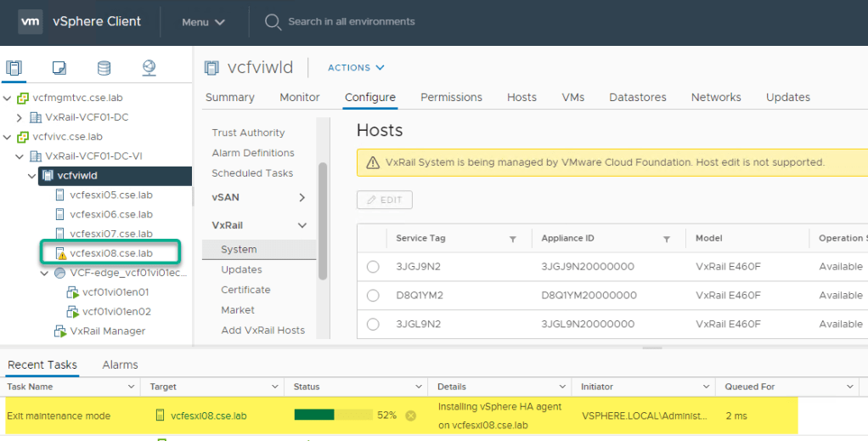Open the Networking inventory view icon
The width and height of the screenshot is (868, 441).
[149, 68]
